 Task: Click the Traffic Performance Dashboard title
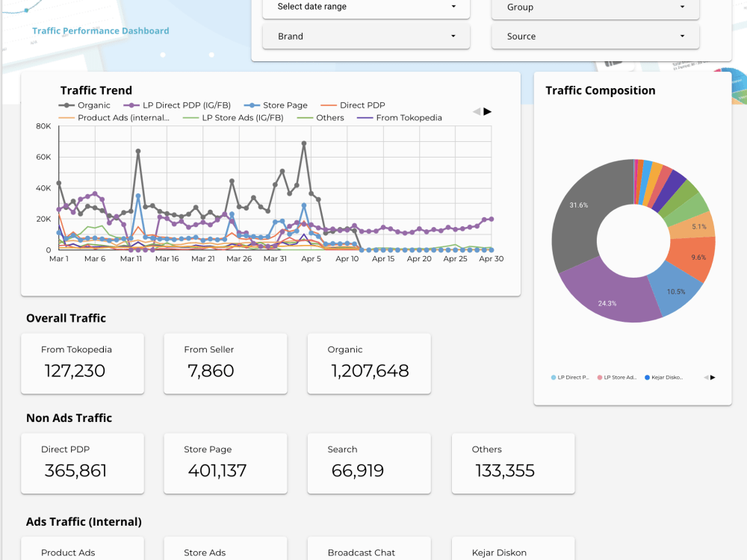pos(101,31)
